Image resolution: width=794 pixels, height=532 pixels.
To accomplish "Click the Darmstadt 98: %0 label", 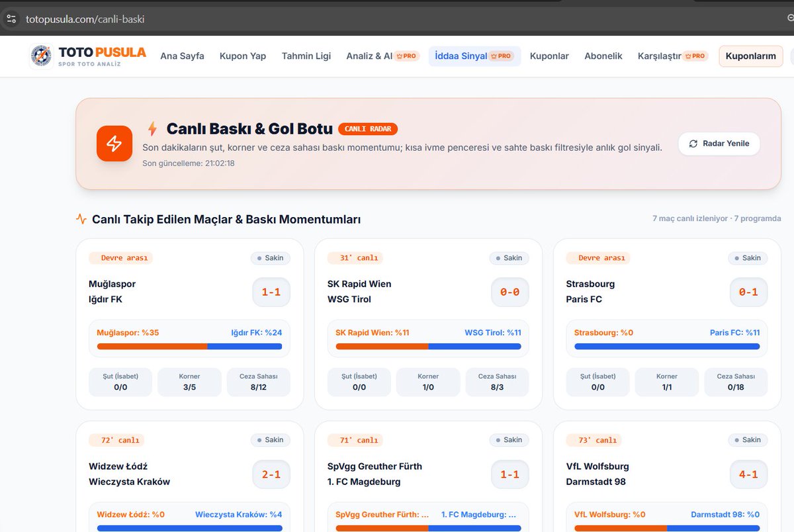I will [x=725, y=515].
